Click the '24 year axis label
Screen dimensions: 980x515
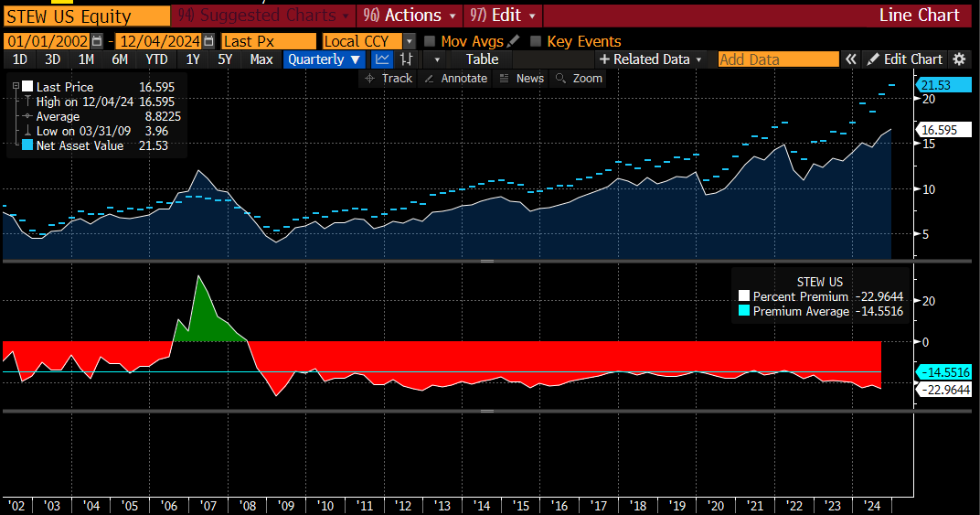pyautogui.click(x=871, y=506)
